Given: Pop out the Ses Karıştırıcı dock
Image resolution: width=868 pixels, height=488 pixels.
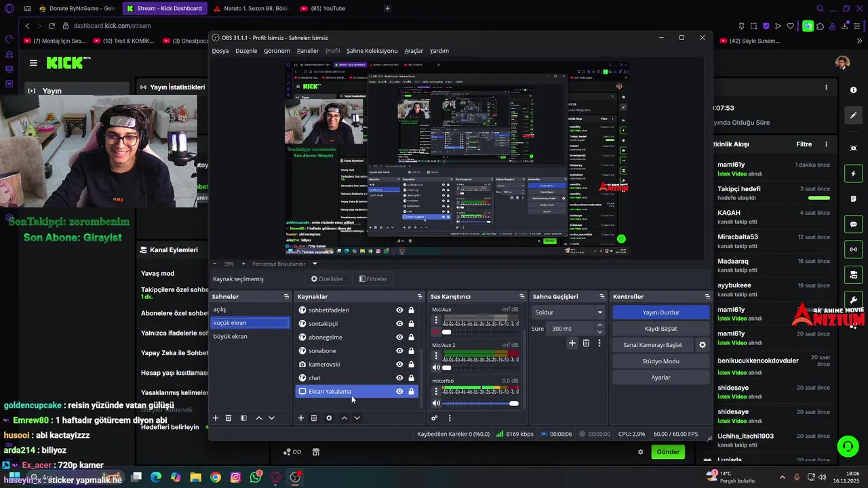Looking at the screenshot, I should coord(521,297).
